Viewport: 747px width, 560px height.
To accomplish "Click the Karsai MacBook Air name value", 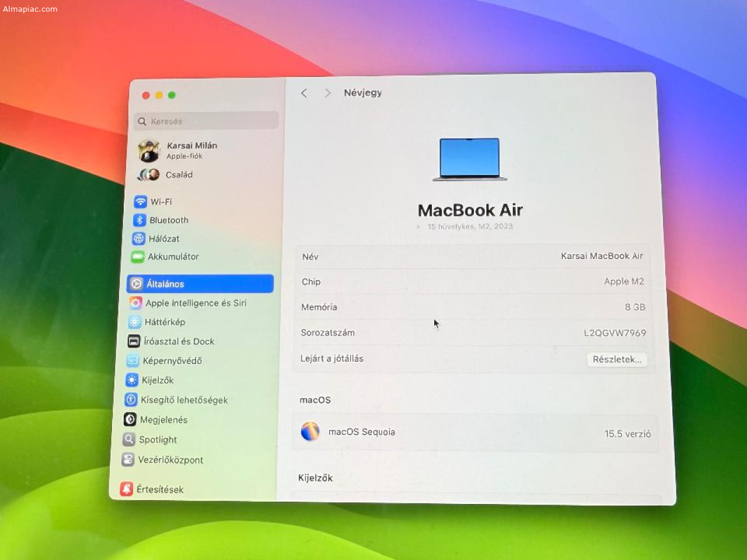I will click(x=602, y=256).
